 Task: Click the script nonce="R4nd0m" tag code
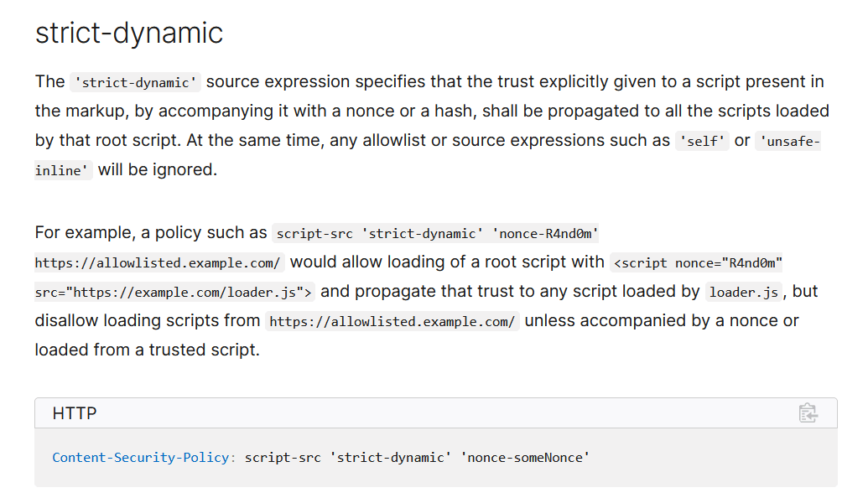698,262
